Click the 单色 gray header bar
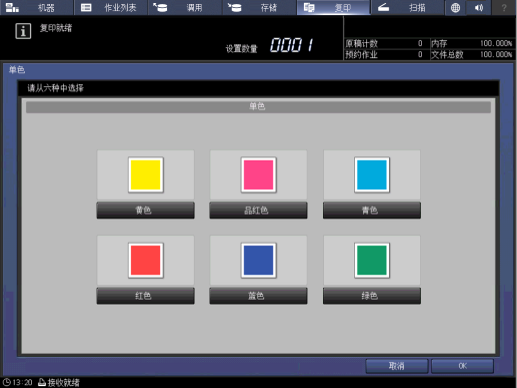This screenshot has height=388, width=517. tap(258, 107)
